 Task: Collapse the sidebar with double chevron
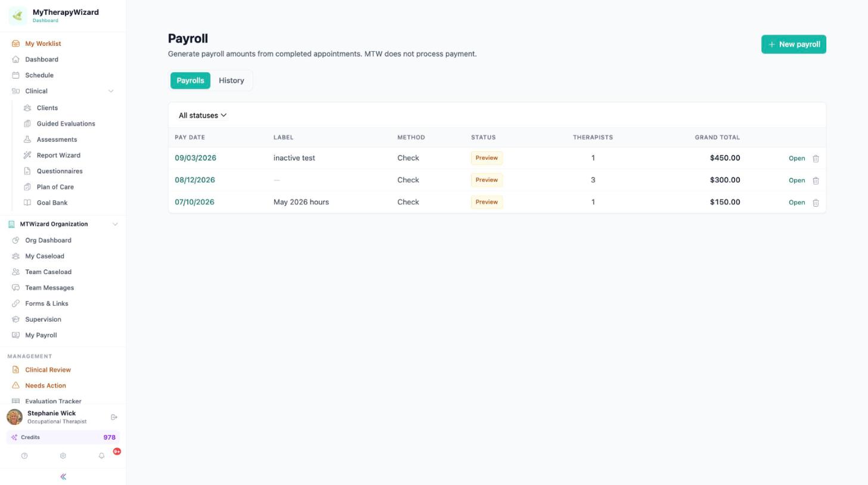63,477
